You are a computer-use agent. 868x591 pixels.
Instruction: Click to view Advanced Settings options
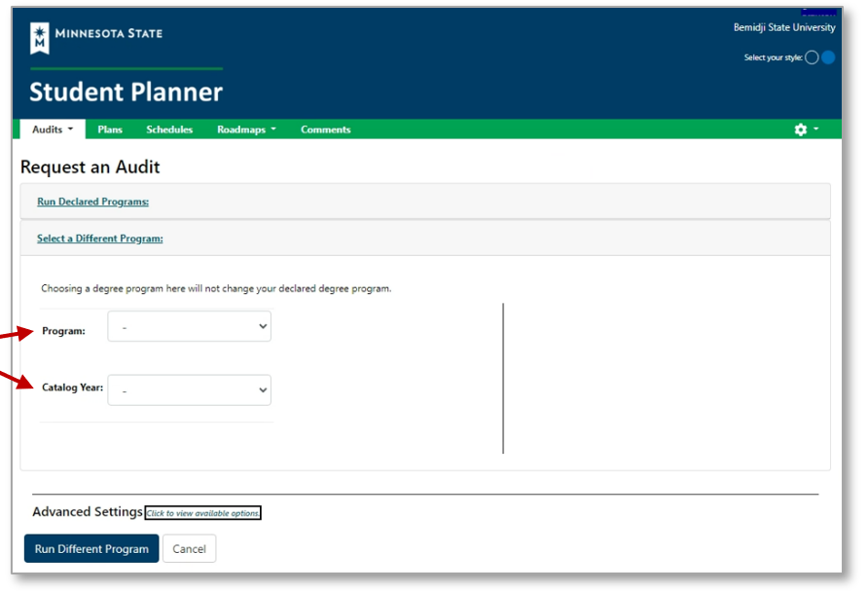203,513
